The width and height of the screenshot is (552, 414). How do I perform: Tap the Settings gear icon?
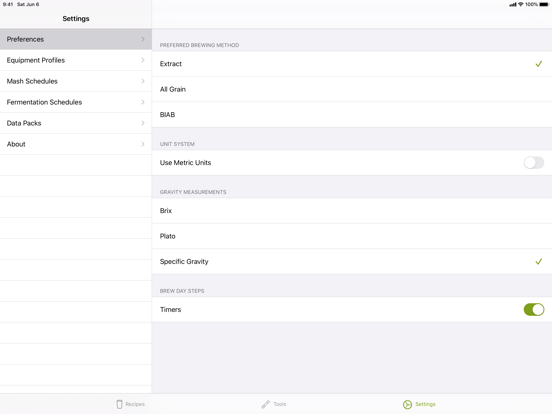[x=407, y=404]
